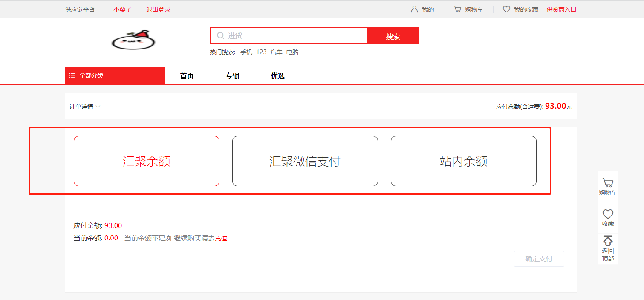Click the magnifier icon in search box
The height and width of the screenshot is (300, 644).
click(x=220, y=36)
